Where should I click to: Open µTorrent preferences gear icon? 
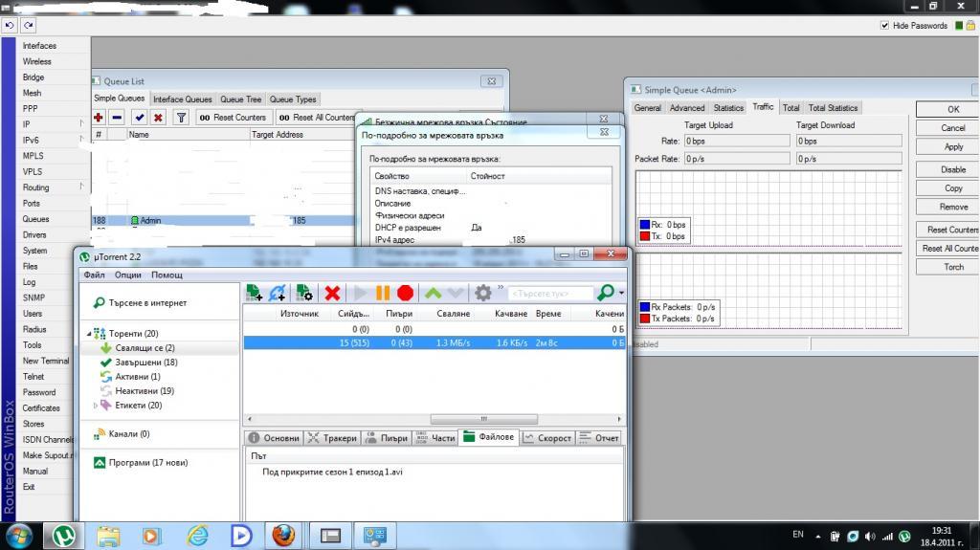pos(483,293)
